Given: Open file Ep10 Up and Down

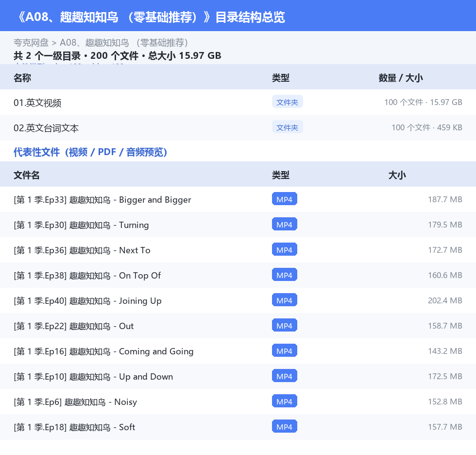Looking at the screenshot, I should tap(238, 376).
